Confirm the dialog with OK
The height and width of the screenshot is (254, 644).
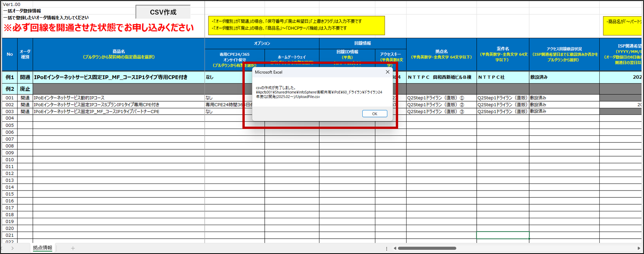(375, 114)
